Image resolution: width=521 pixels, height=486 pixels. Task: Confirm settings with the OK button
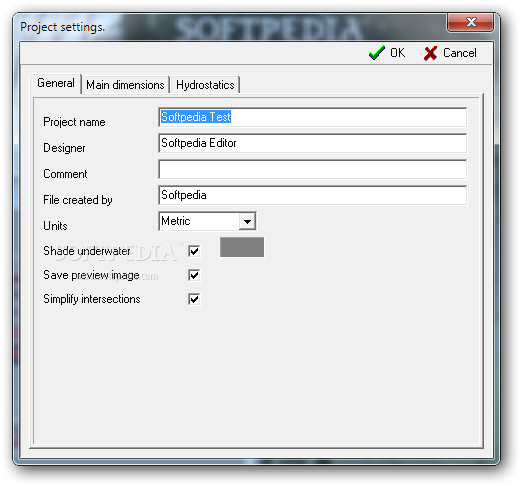[x=387, y=53]
